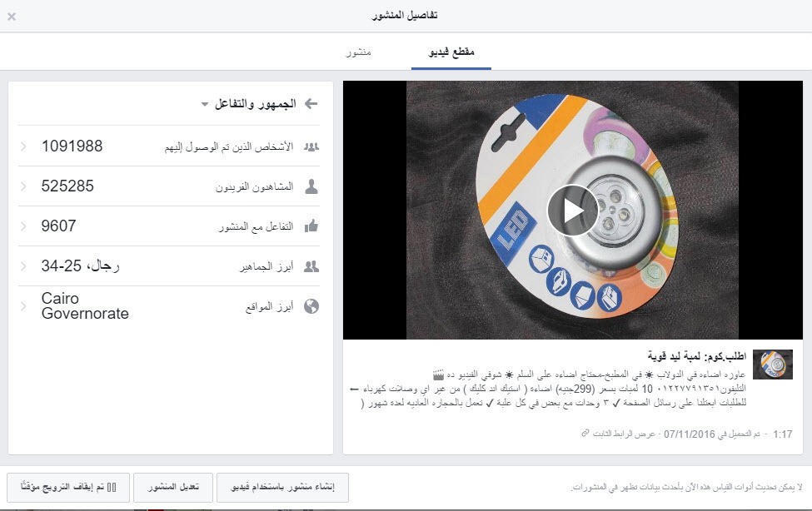The height and width of the screenshot is (511, 812).
Task: Click the page profile thumbnail beside post title
Action: tap(773, 365)
